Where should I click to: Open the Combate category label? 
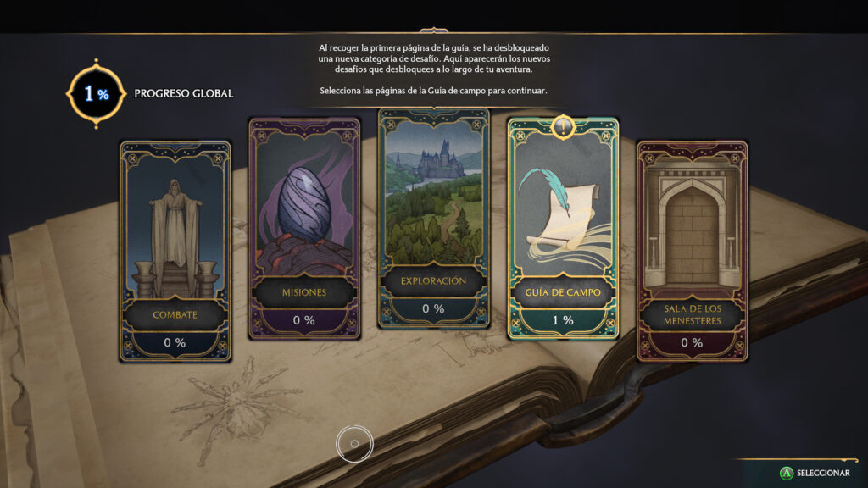(175, 315)
